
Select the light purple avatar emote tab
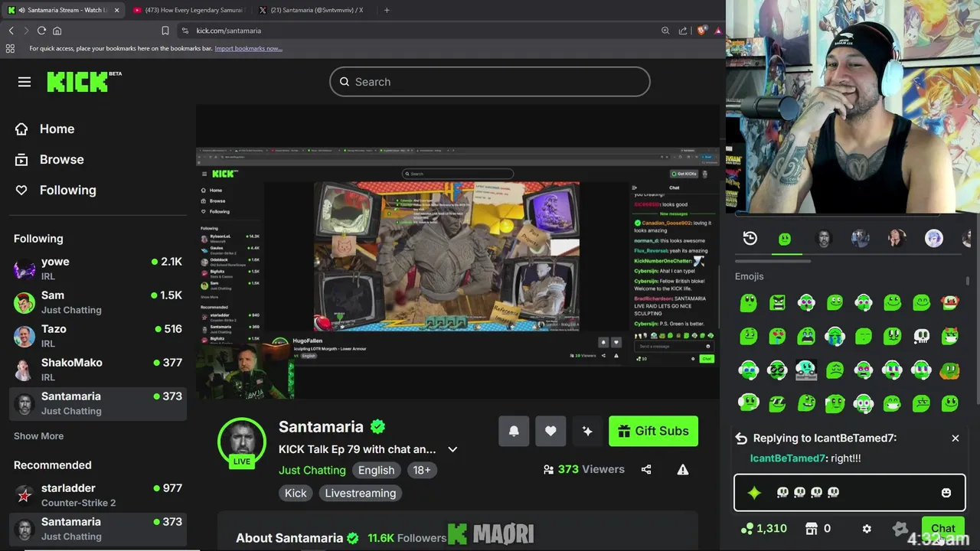[934, 239]
